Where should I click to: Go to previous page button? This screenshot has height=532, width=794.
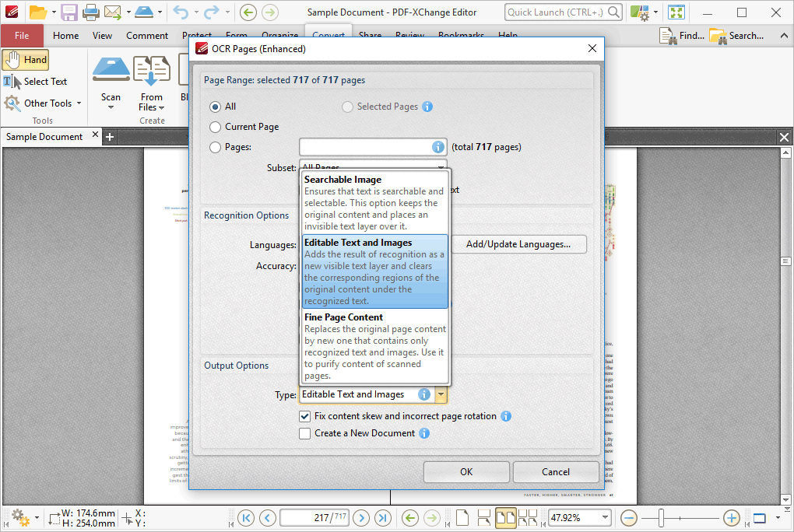point(267,518)
